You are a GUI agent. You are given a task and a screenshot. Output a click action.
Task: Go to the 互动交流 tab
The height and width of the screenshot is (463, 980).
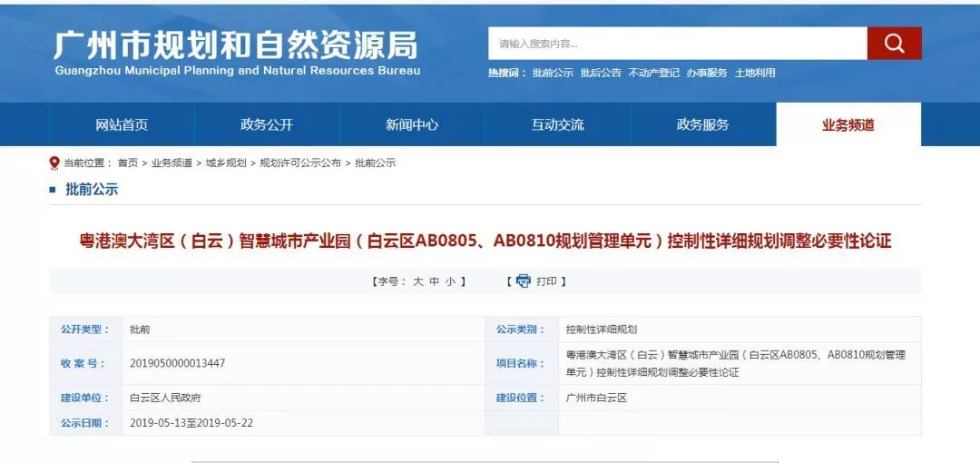[557, 125]
